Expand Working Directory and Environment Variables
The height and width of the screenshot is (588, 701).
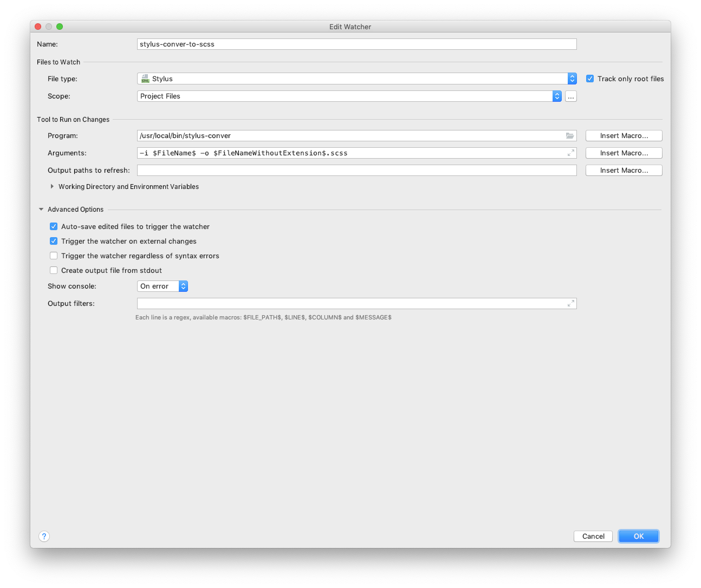click(52, 187)
